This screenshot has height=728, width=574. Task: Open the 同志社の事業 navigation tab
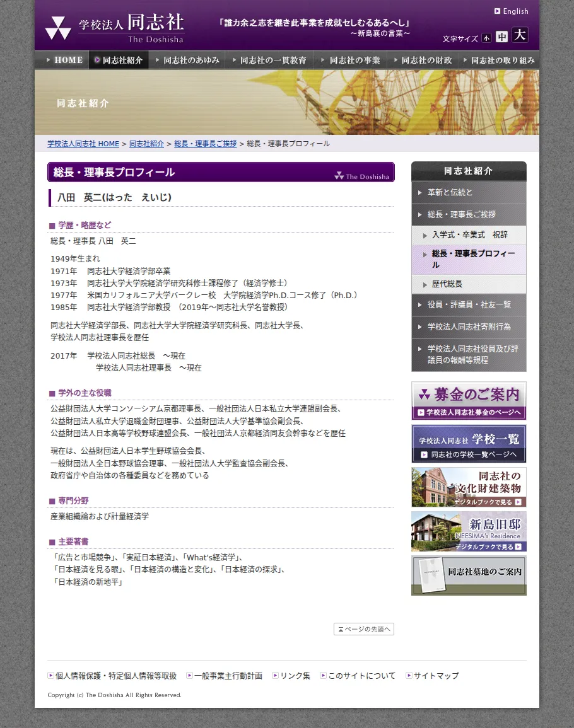(351, 60)
